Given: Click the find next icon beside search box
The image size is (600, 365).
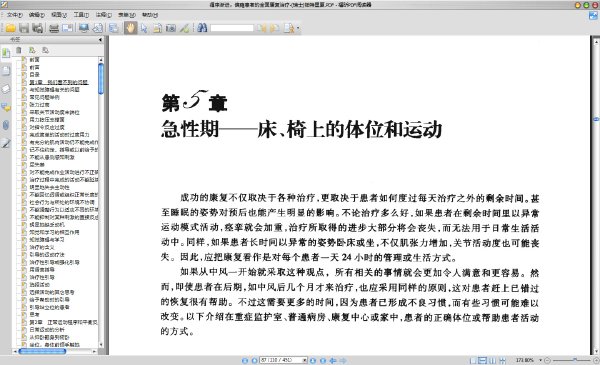Looking at the screenshot, I should tap(275, 28).
